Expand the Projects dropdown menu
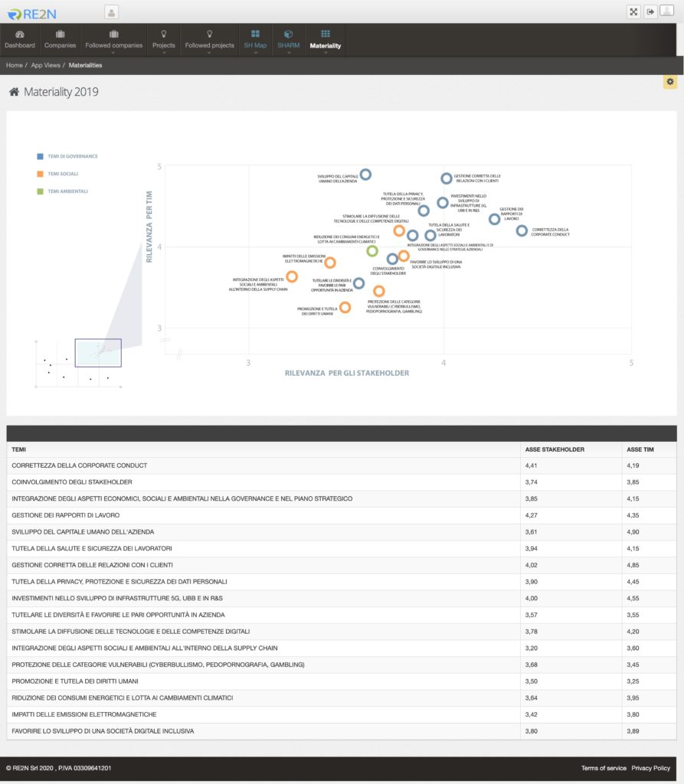 [163, 41]
